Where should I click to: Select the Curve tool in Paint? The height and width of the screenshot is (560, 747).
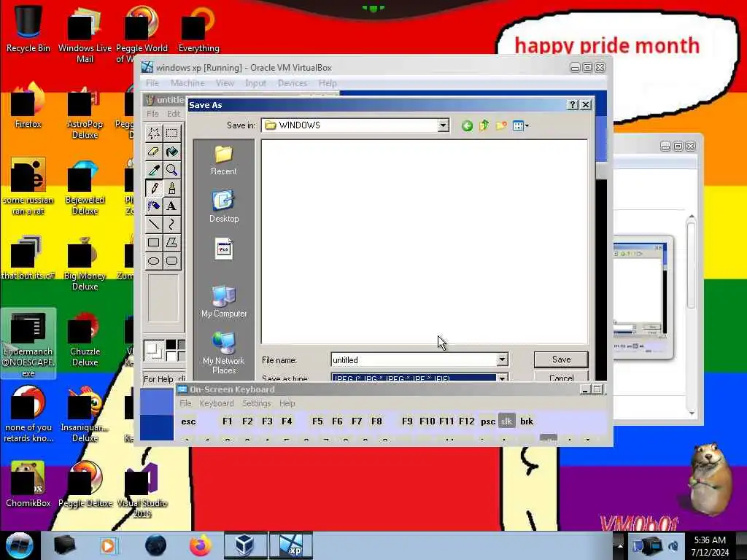coord(172,225)
